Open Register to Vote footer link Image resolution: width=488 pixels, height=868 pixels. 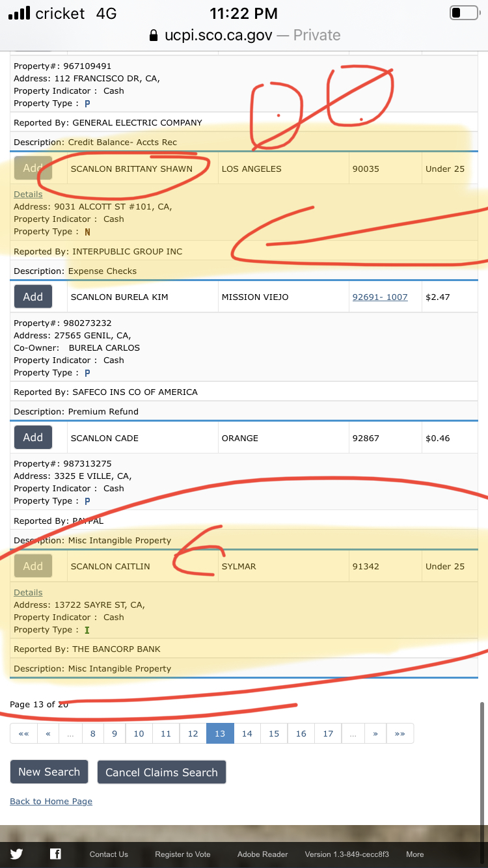pos(183,854)
